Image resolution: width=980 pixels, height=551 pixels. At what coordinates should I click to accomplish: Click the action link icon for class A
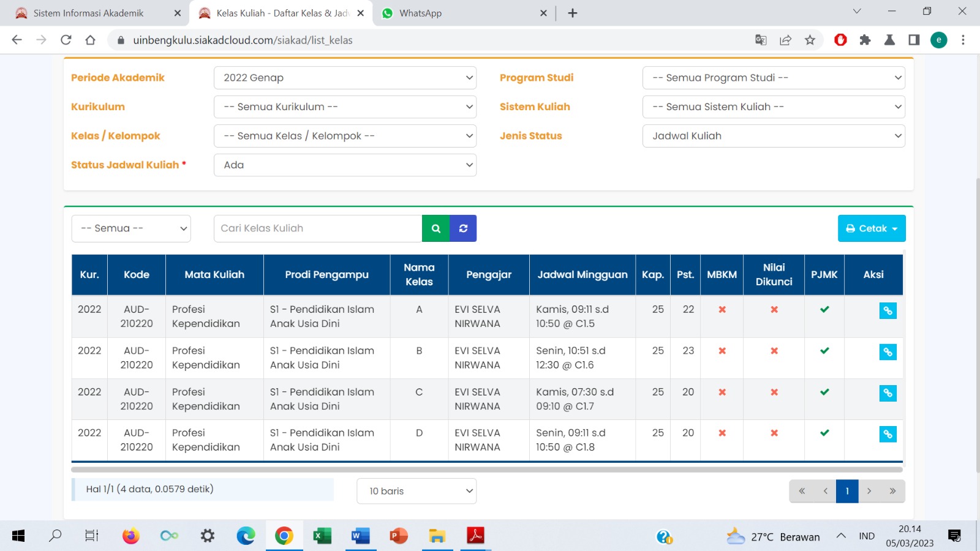888,311
